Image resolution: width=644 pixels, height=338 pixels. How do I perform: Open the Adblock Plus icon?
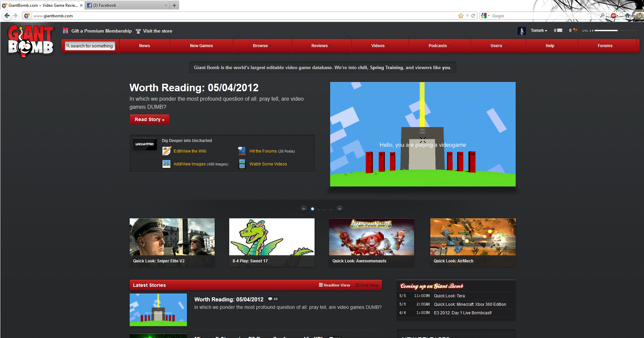pos(614,16)
